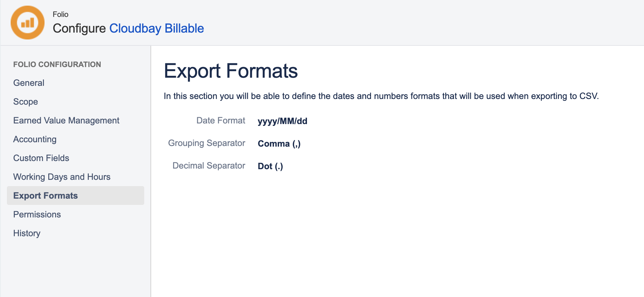Click the FOLIO CONFIGURATION sidebar header

tap(57, 64)
